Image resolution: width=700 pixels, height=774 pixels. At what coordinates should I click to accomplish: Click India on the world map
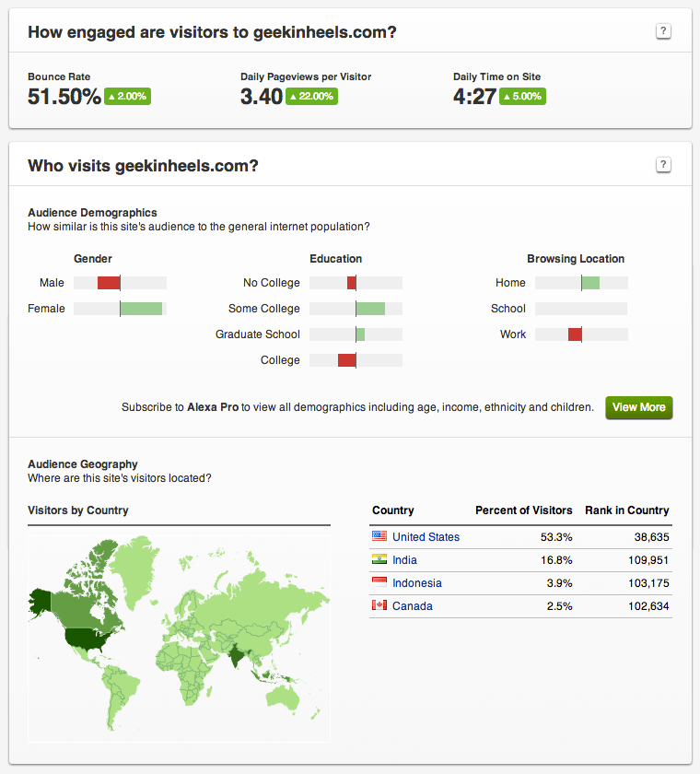coord(238,653)
